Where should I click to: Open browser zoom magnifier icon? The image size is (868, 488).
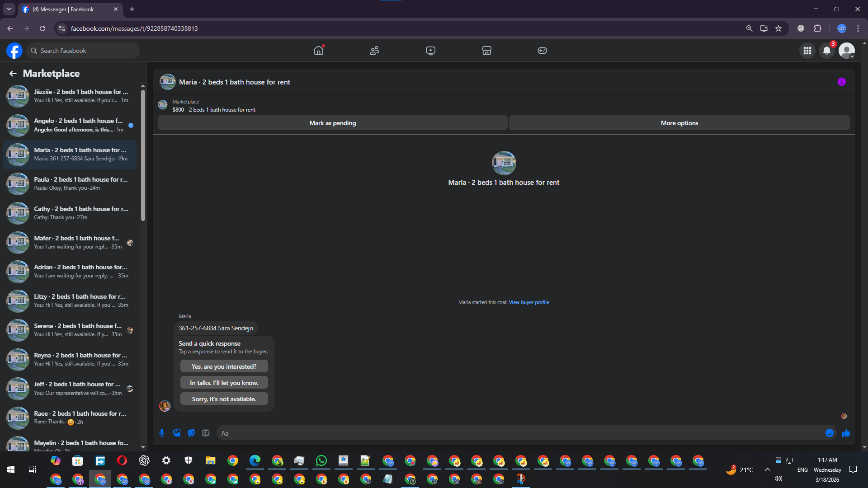749,28
